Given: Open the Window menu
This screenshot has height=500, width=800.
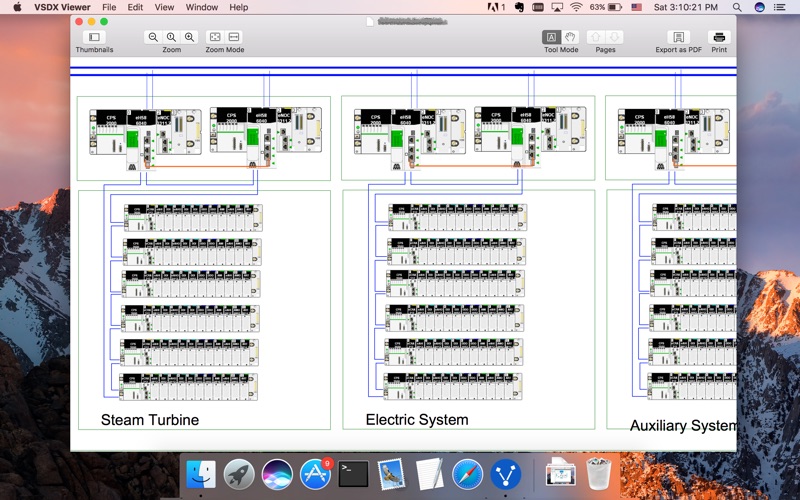Looking at the screenshot, I should tap(202, 7).
